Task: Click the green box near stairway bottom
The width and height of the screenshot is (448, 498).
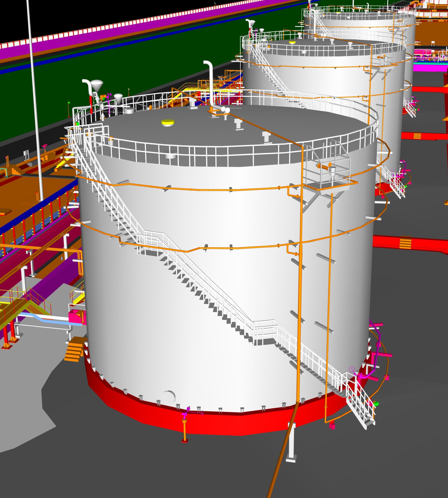Action: [x=376, y=404]
